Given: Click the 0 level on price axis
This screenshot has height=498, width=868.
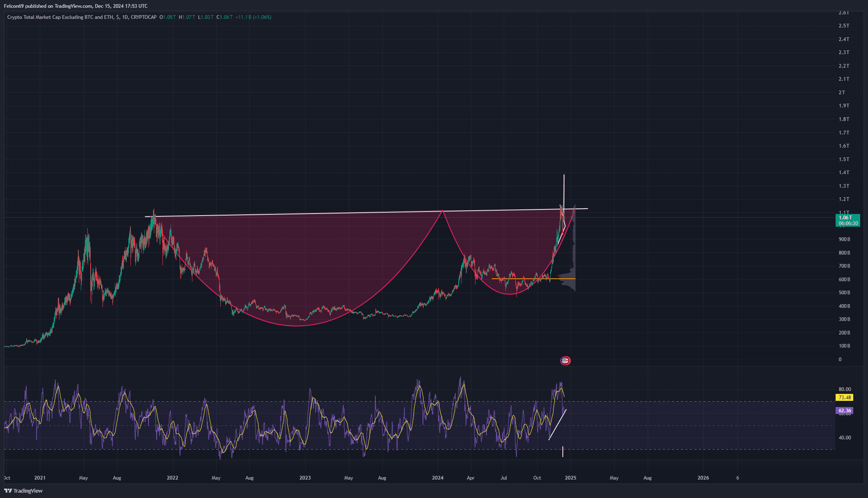Looking at the screenshot, I should tap(840, 359).
